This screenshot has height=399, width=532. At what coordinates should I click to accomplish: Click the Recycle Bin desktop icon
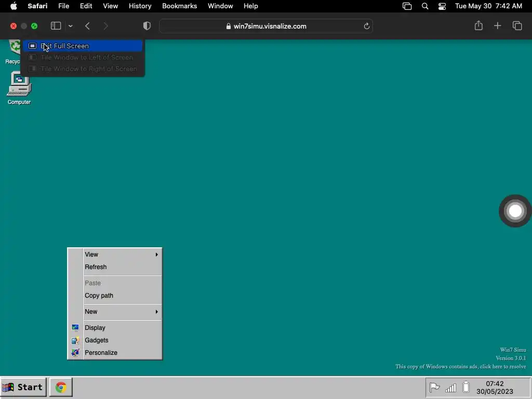[x=12, y=52]
